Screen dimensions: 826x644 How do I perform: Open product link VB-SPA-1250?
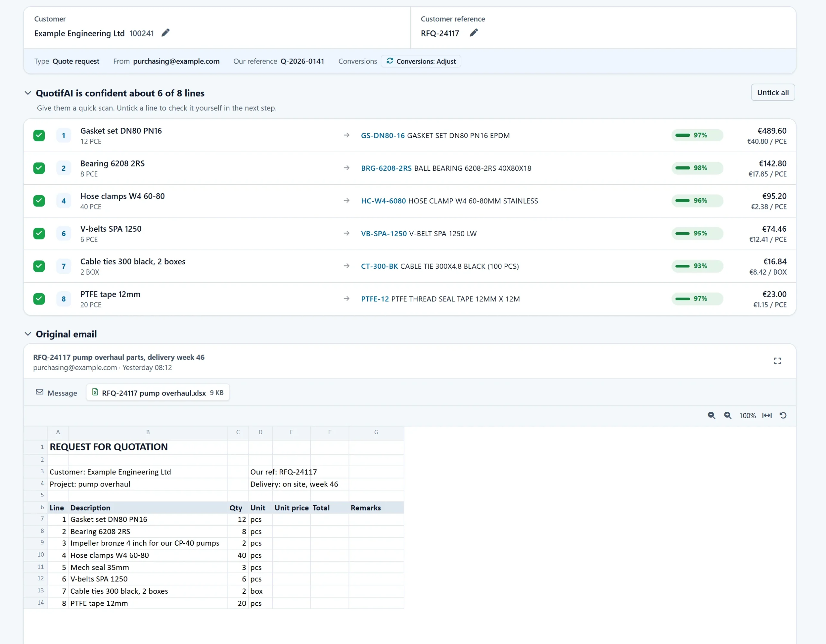click(x=384, y=234)
